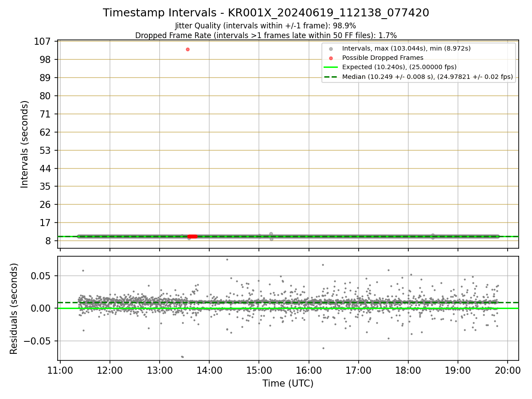Screen dimensions: 532x399
Task: Click the "Intervals (seconds)" y-axis label
Action: (x=25, y=144)
